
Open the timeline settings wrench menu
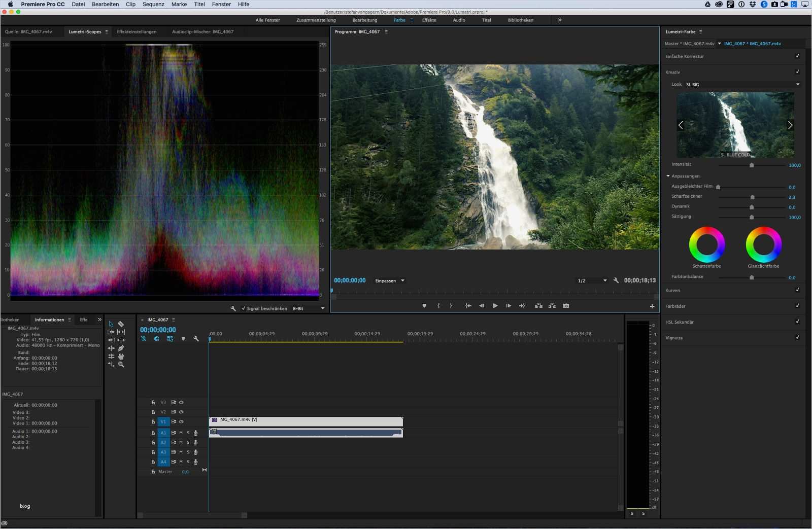point(196,339)
